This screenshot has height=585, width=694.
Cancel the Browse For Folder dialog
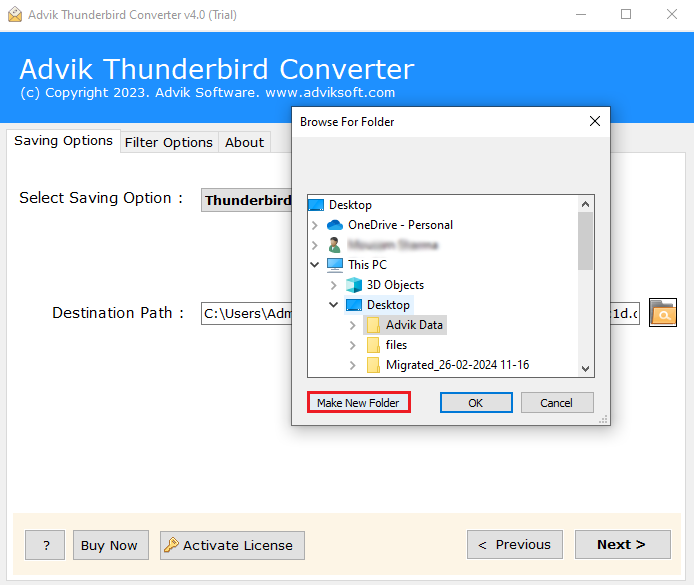tap(557, 403)
